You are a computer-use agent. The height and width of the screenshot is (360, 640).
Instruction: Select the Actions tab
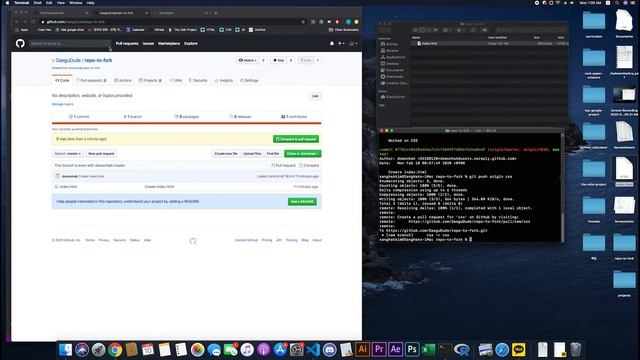123,80
